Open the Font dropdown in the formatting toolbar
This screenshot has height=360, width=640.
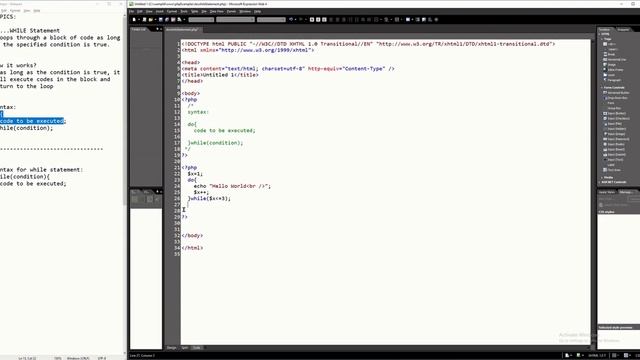click(x=236, y=20)
